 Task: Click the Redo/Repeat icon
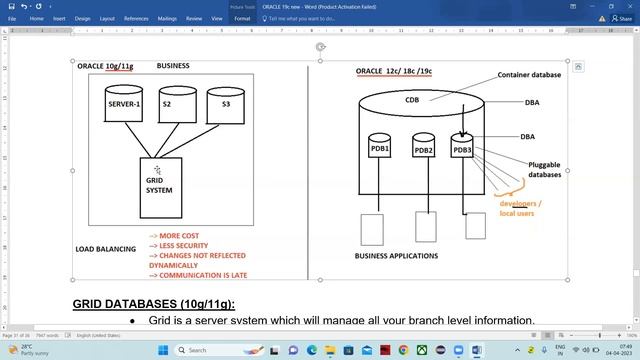coord(38,7)
